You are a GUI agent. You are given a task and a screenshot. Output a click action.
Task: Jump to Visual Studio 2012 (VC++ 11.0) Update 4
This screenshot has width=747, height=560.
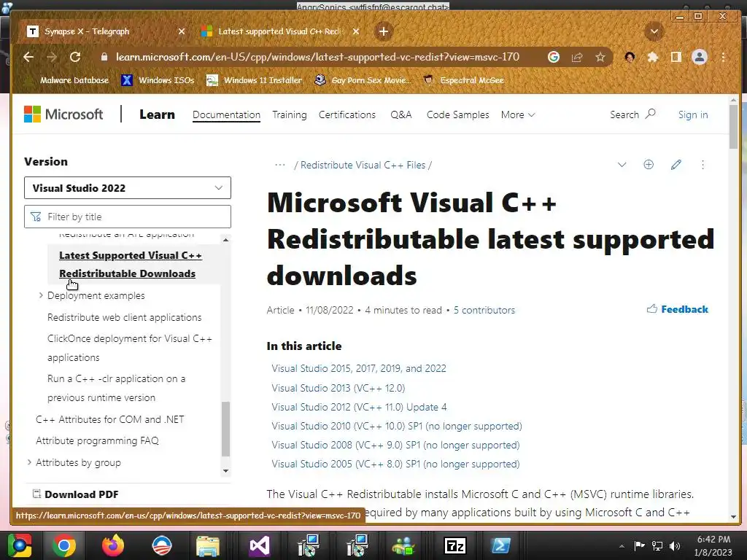[359, 407]
